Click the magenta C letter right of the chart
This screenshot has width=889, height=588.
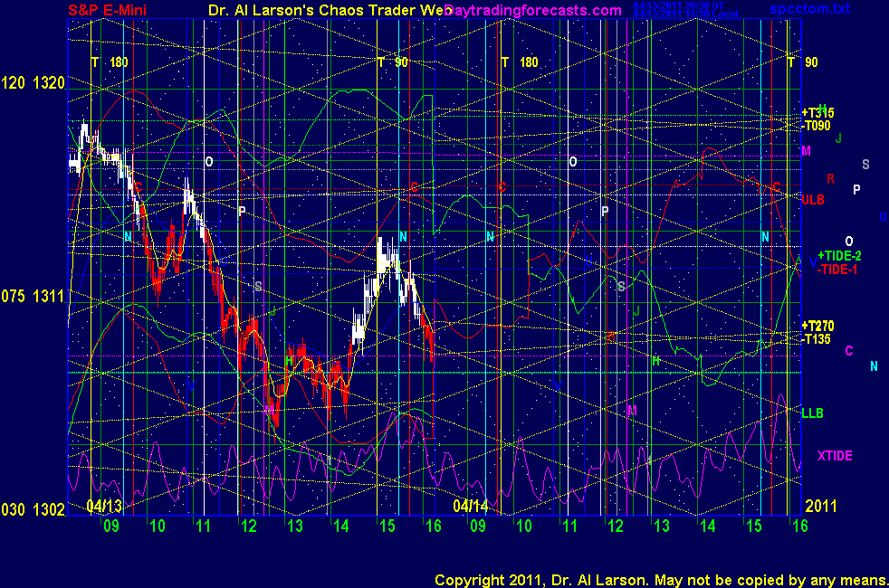point(849,351)
